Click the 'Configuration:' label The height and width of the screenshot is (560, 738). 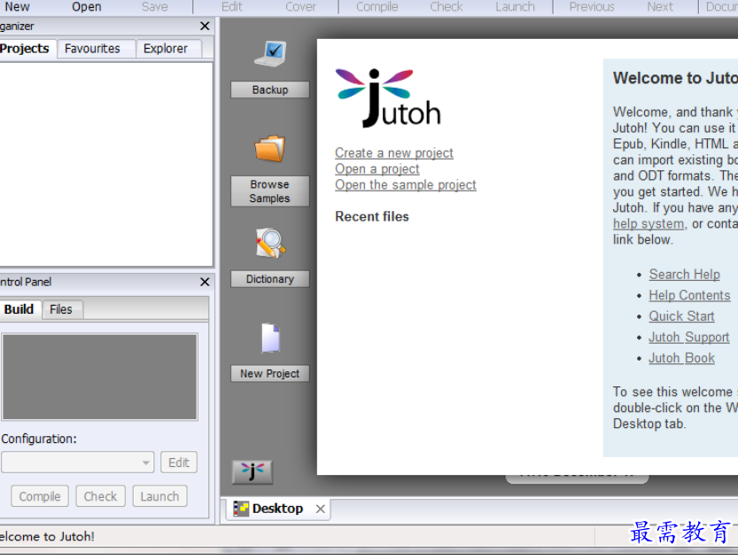pyautogui.click(x=39, y=439)
